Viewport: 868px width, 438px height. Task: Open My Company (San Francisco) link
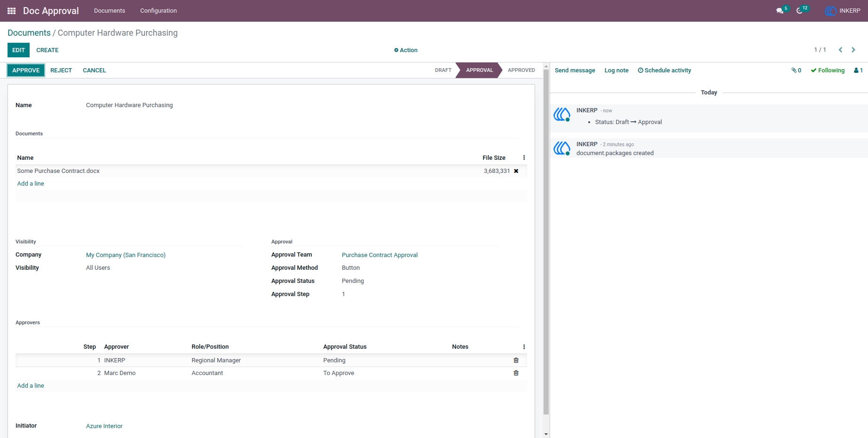126,255
